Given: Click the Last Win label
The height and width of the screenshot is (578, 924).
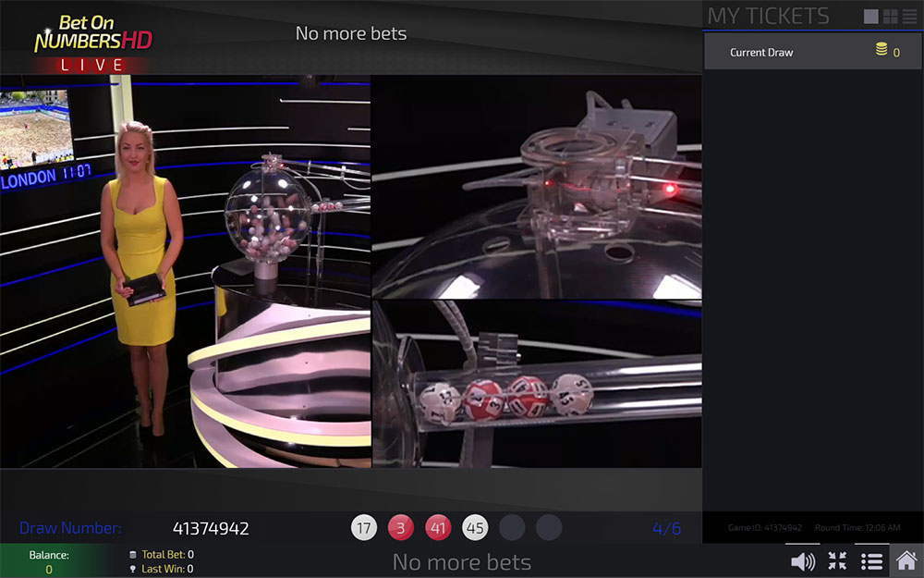Looking at the screenshot, I should (163, 569).
